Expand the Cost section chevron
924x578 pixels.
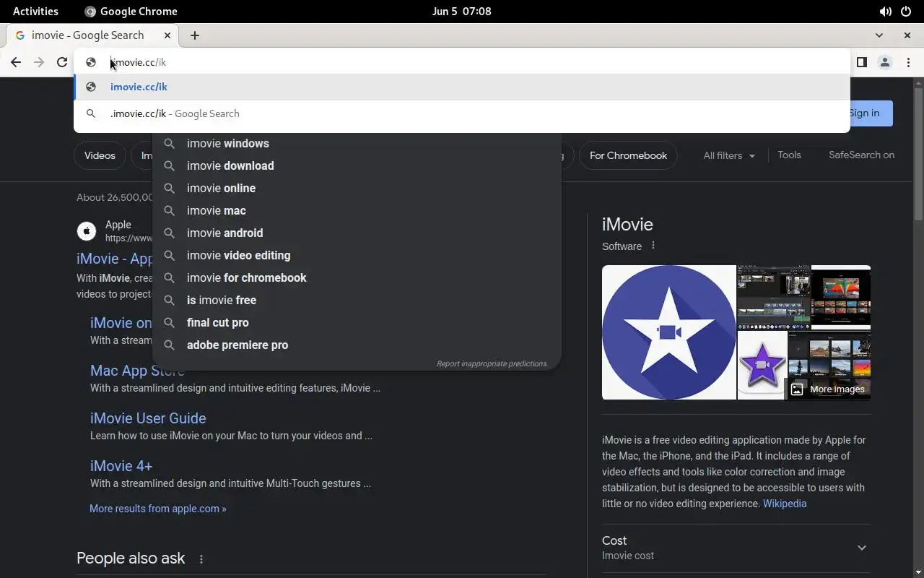pos(862,548)
